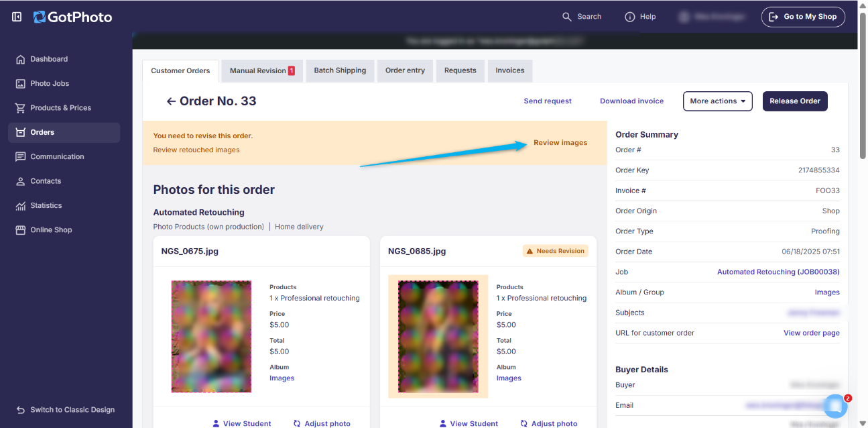Click the blurred Subjects name link
This screenshot has height=428, width=868.
click(x=814, y=313)
